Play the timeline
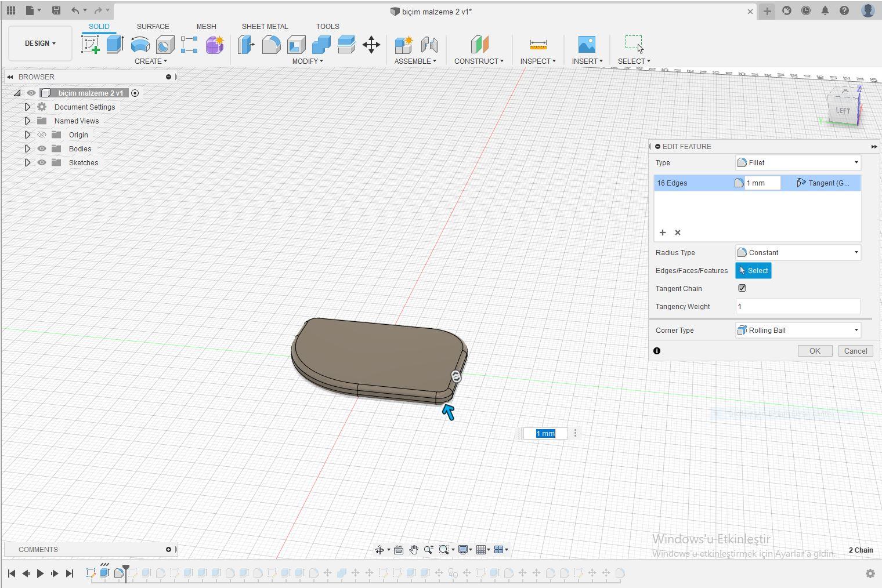882x588 pixels. [x=40, y=574]
